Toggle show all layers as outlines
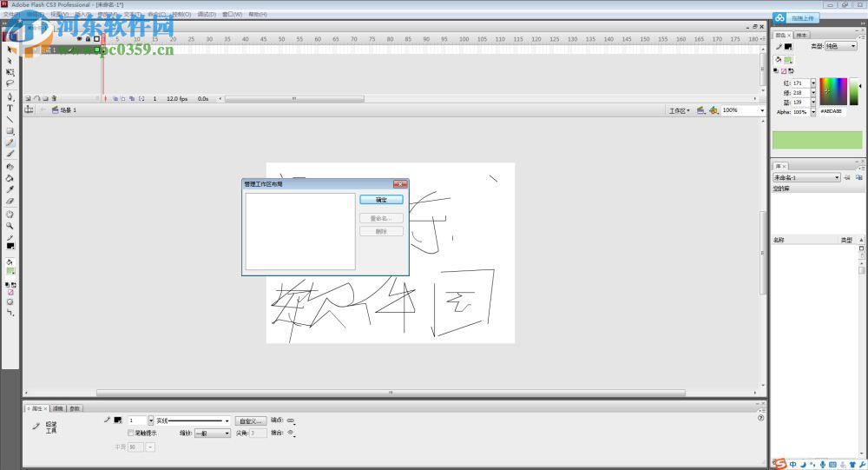Screen dimensions: 868x470 [96, 39]
